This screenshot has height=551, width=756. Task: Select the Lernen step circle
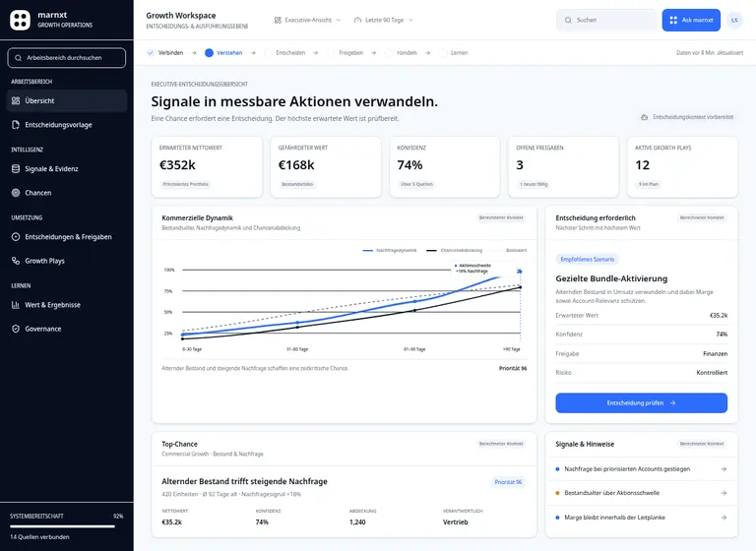tap(443, 53)
